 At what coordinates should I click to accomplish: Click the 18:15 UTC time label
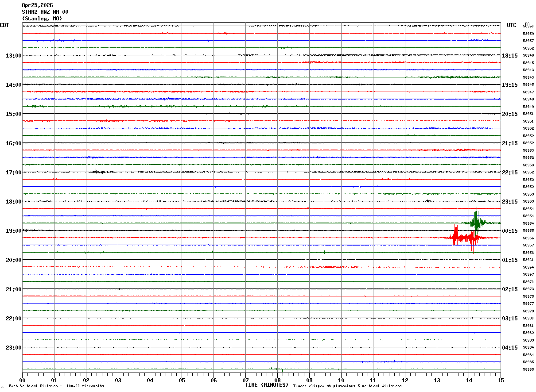[x=510, y=56]
